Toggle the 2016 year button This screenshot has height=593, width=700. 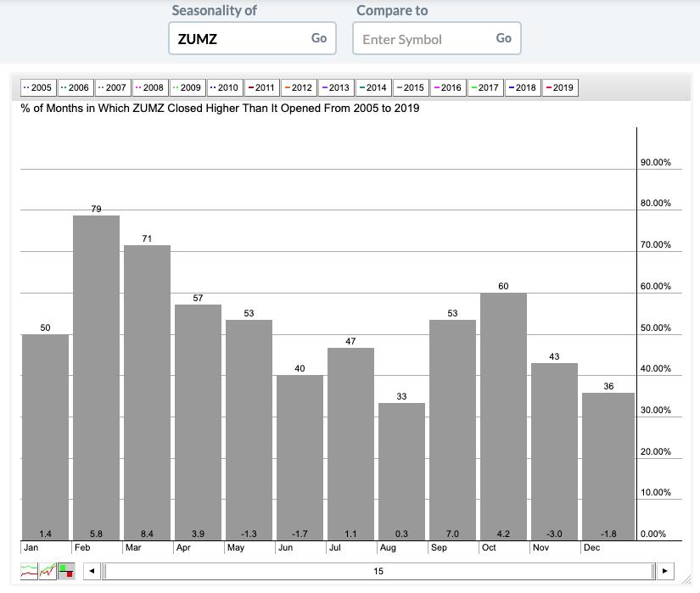(x=448, y=87)
